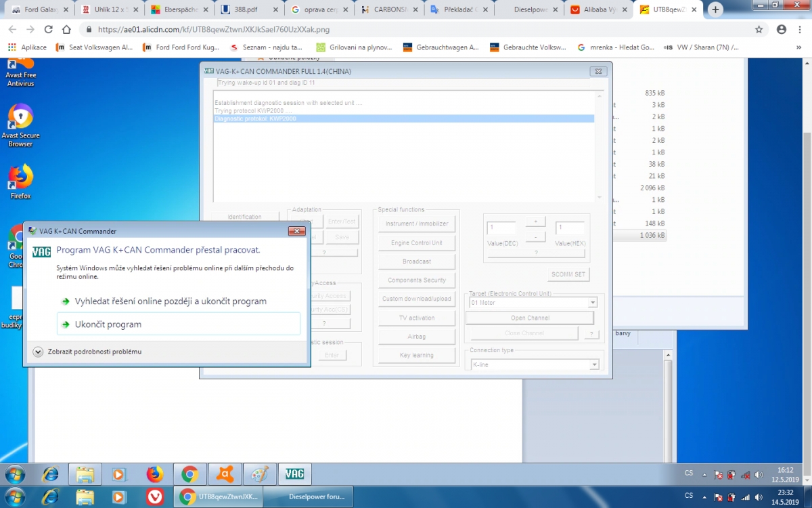Click the Value(DEC) input field
Image resolution: width=812 pixels, height=508 pixels.
501,228
